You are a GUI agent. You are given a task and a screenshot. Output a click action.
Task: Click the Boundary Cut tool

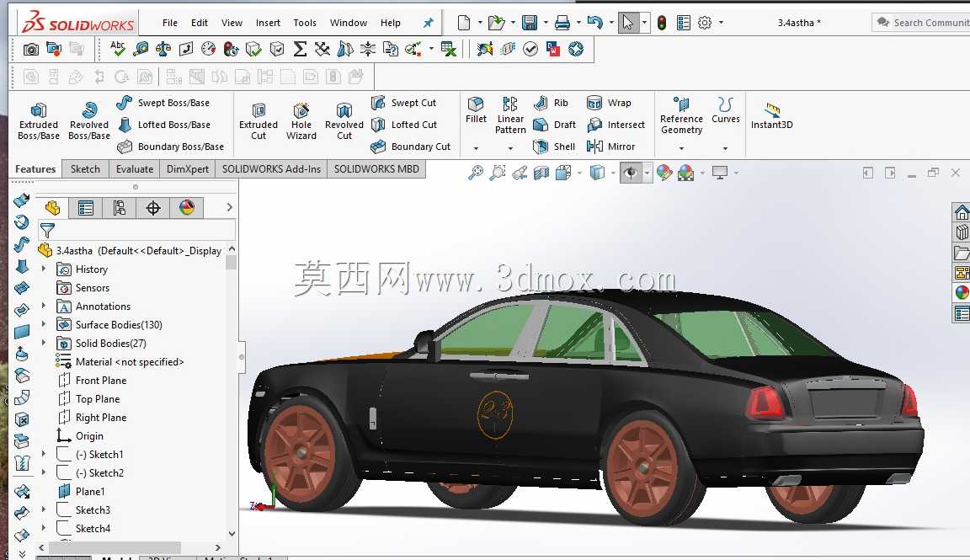411,147
